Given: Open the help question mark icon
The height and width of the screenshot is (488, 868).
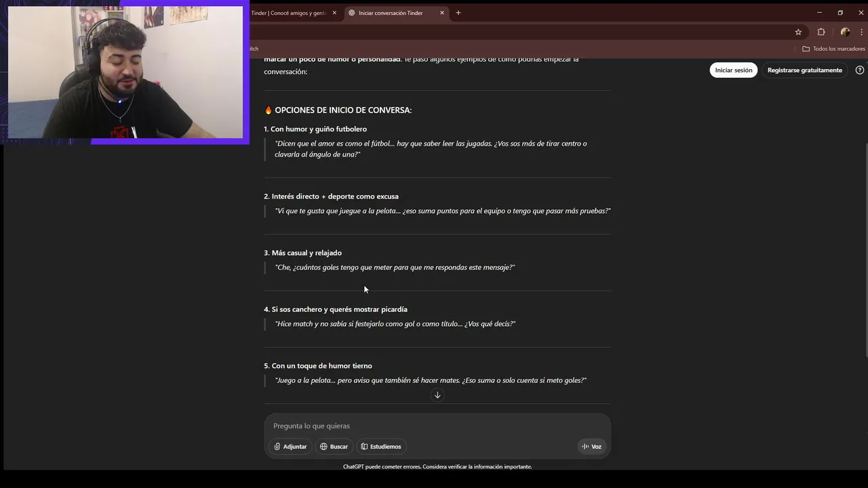Looking at the screenshot, I should coord(860,70).
